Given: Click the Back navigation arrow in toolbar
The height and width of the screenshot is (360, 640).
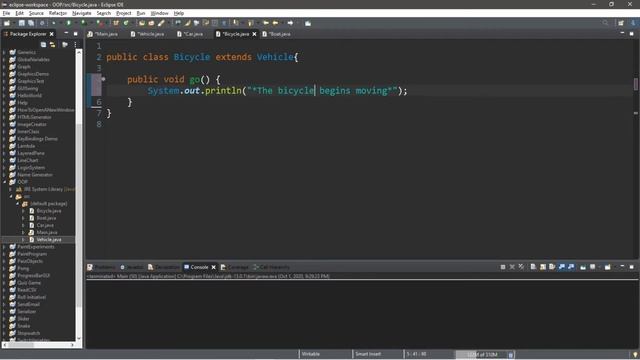Looking at the screenshot, I should 276,23.
